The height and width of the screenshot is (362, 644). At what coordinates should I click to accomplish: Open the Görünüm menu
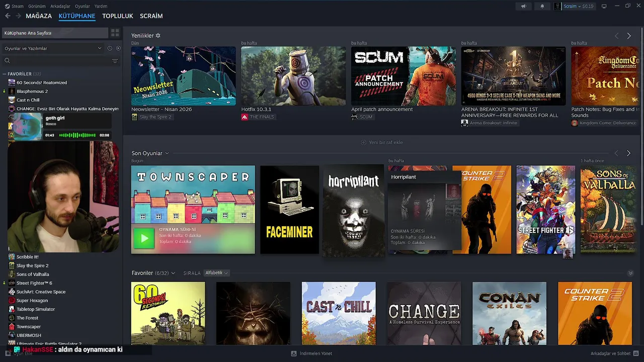click(x=37, y=6)
